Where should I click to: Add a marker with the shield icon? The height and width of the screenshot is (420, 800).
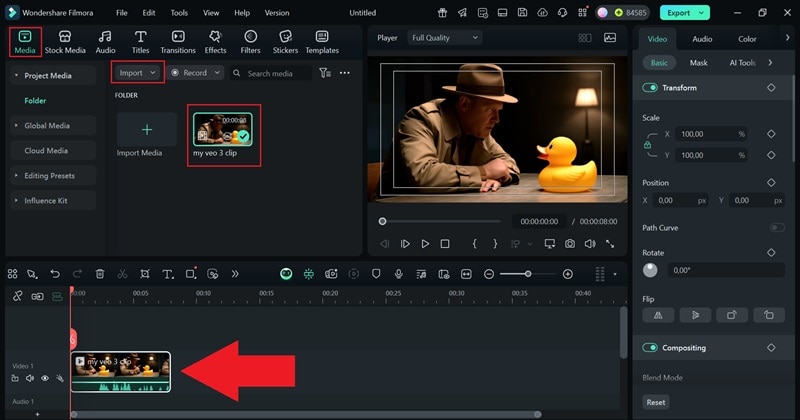(376, 274)
